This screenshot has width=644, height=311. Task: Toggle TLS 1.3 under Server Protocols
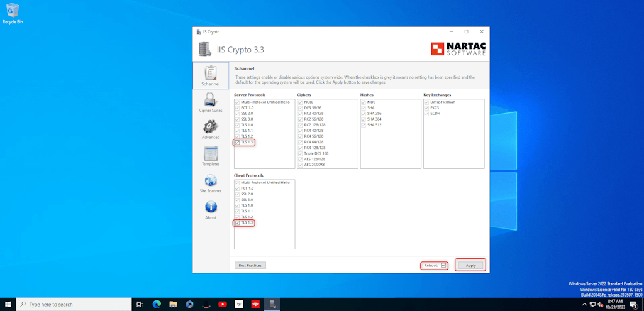click(237, 143)
